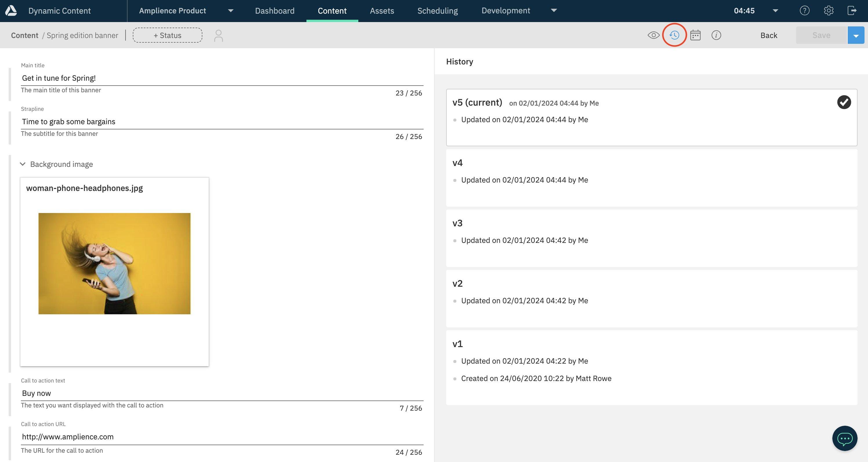Select the Content tab
Screen dimensions: 868x462
point(333,10)
